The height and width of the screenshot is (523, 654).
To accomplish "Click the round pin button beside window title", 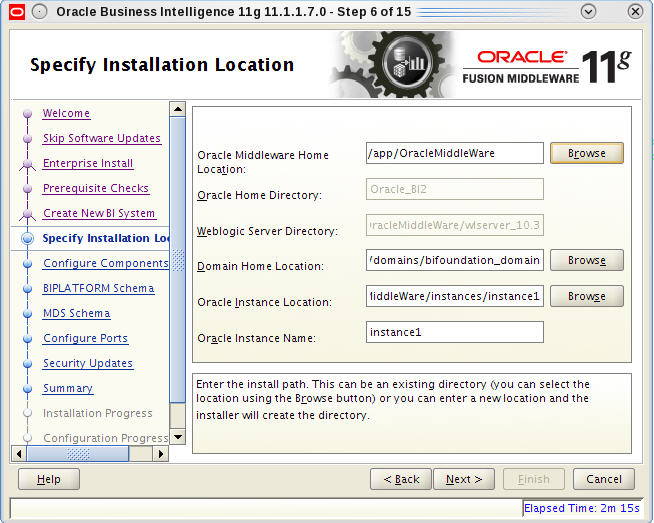I will pos(40,12).
